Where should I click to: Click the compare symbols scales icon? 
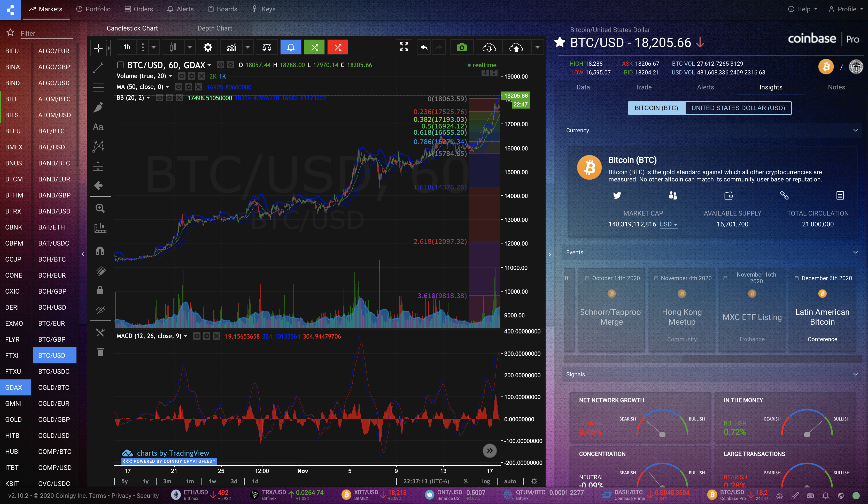[266, 47]
